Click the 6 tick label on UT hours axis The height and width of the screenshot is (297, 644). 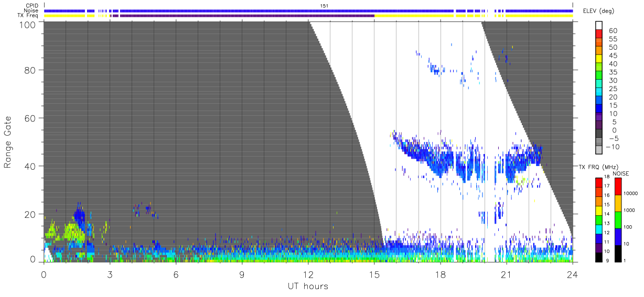pos(176,274)
